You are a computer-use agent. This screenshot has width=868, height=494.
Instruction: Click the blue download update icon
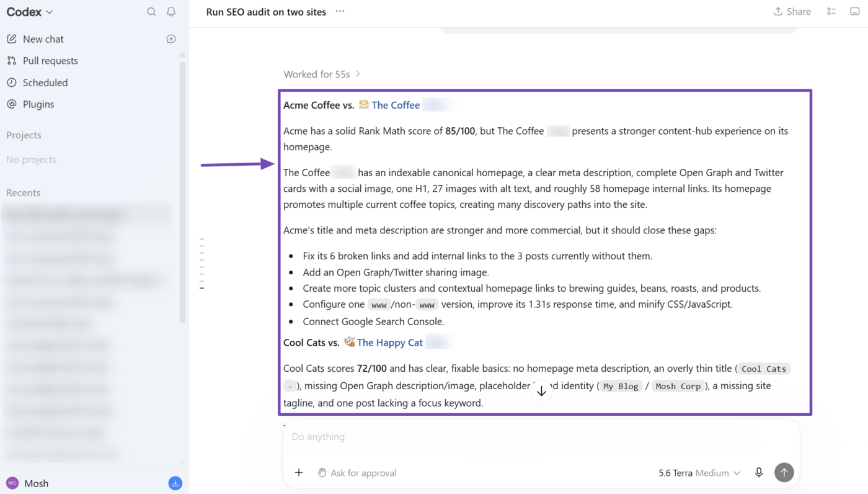175,483
